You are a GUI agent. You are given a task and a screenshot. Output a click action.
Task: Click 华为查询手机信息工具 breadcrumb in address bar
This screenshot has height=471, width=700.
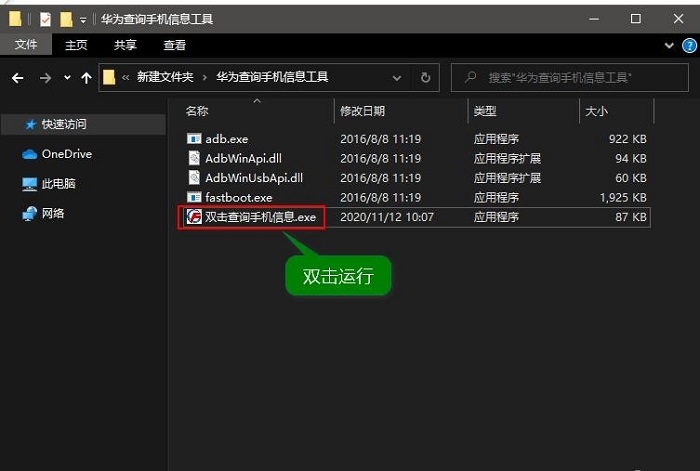tap(272, 77)
